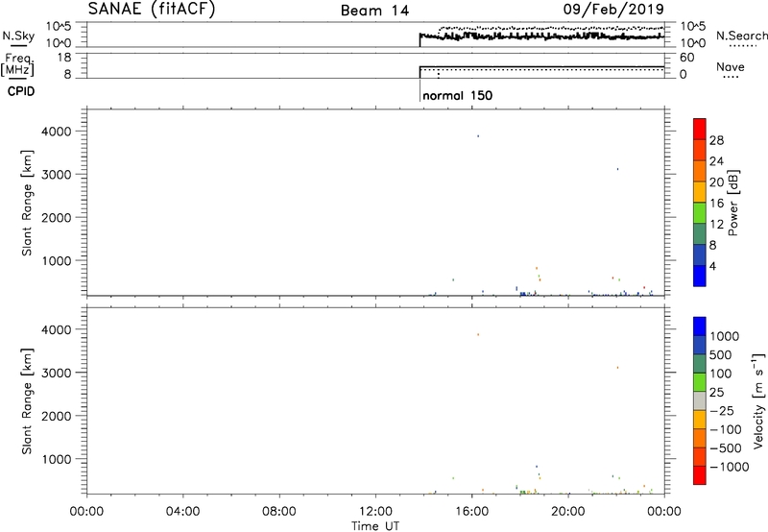
Task: Click the plot title 'SANAE (fitACF)'
Action: coord(152,9)
